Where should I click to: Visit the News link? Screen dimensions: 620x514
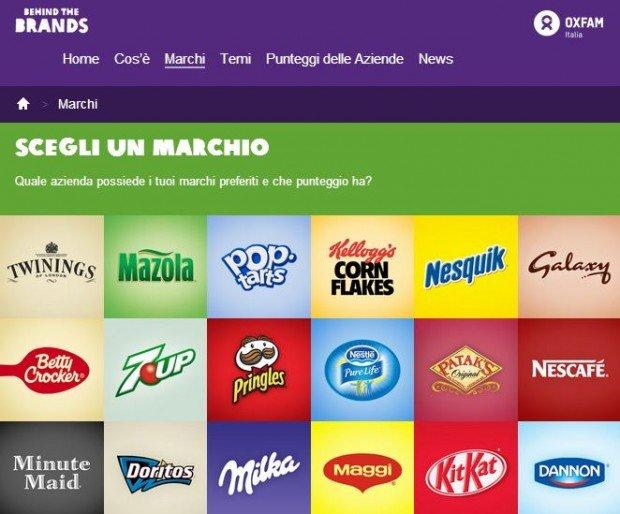click(x=435, y=59)
